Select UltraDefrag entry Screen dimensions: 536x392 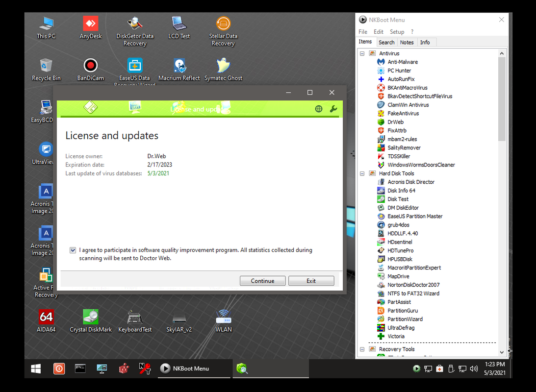pos(396,328)
